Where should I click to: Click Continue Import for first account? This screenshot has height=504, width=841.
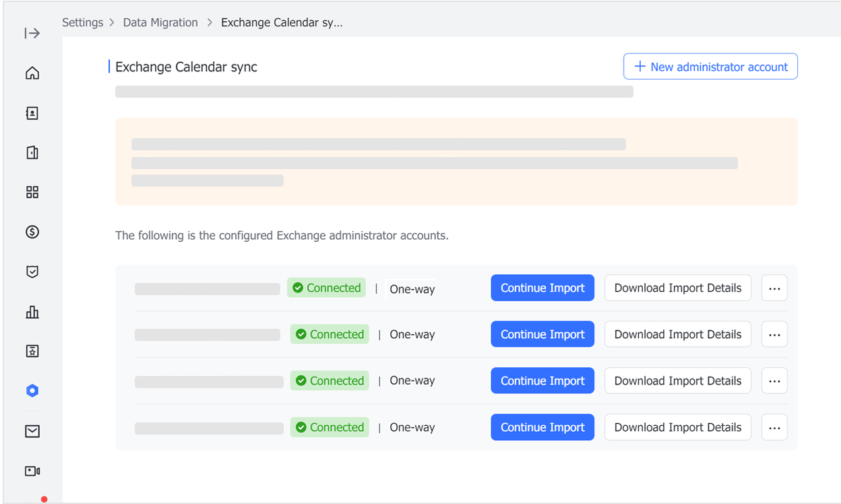click(542, 288)
